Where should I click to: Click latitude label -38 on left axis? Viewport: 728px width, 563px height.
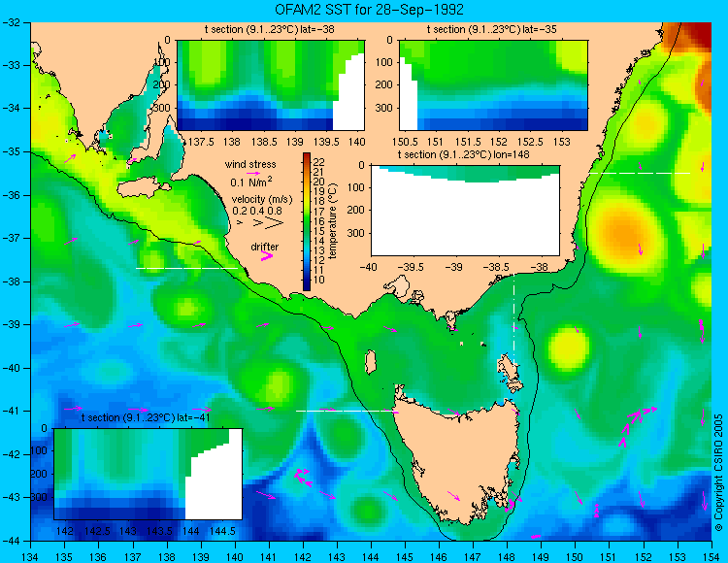point(11,281)
